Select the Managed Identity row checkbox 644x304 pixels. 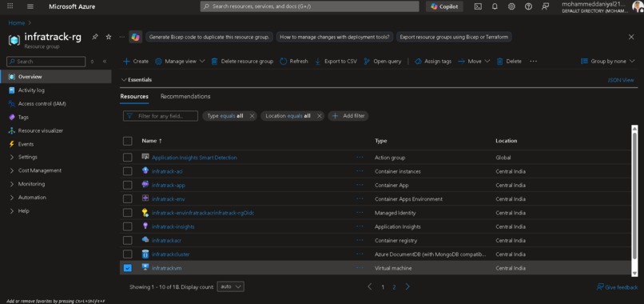pyautogui.click(x=128, y=213)
